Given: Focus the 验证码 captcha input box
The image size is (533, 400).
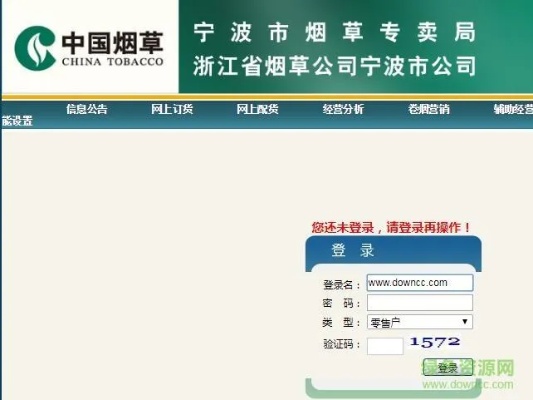Looking at the screenshot, I should click(x=385, y=346).
